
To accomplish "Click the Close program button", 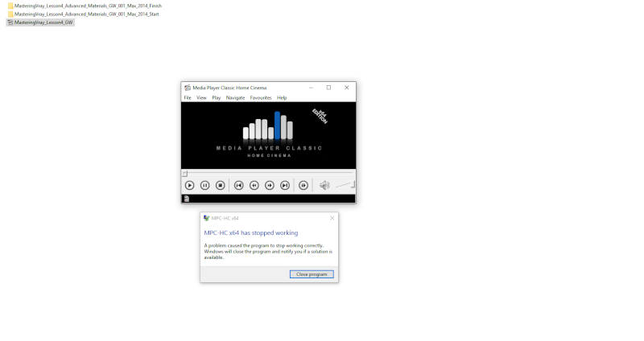I will (312, 274).
